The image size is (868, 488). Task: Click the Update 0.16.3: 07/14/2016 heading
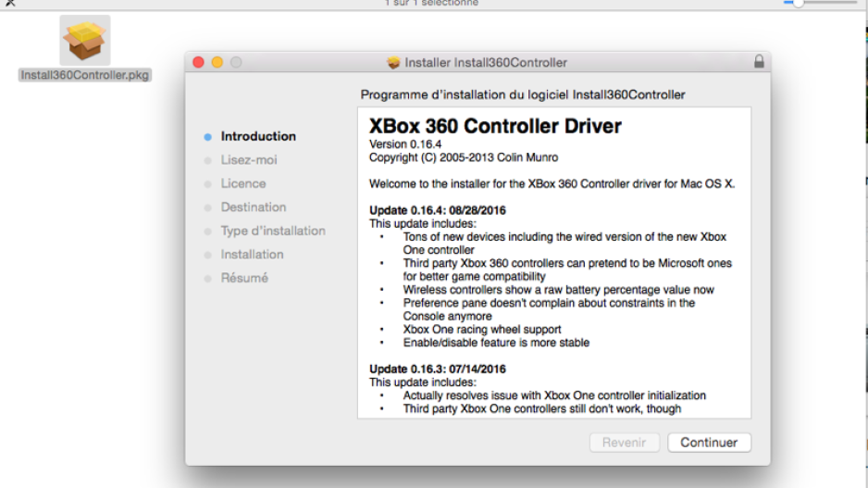(x=438, y=369)
